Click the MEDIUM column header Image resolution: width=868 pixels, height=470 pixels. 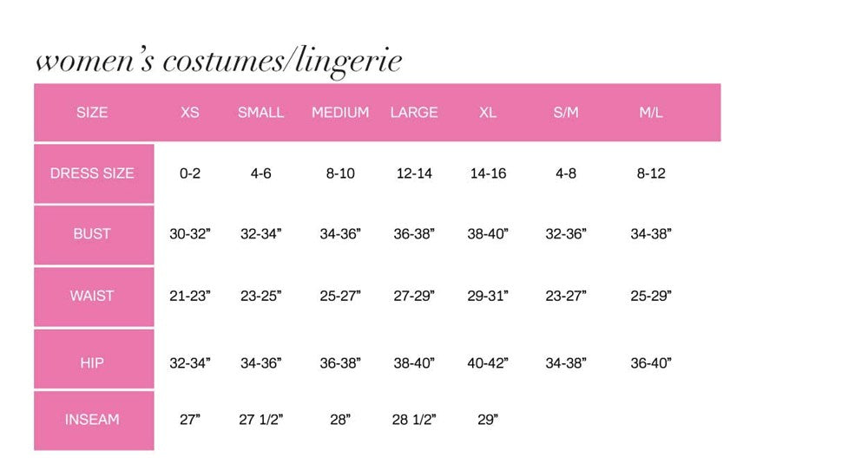[x=340, y=113]
